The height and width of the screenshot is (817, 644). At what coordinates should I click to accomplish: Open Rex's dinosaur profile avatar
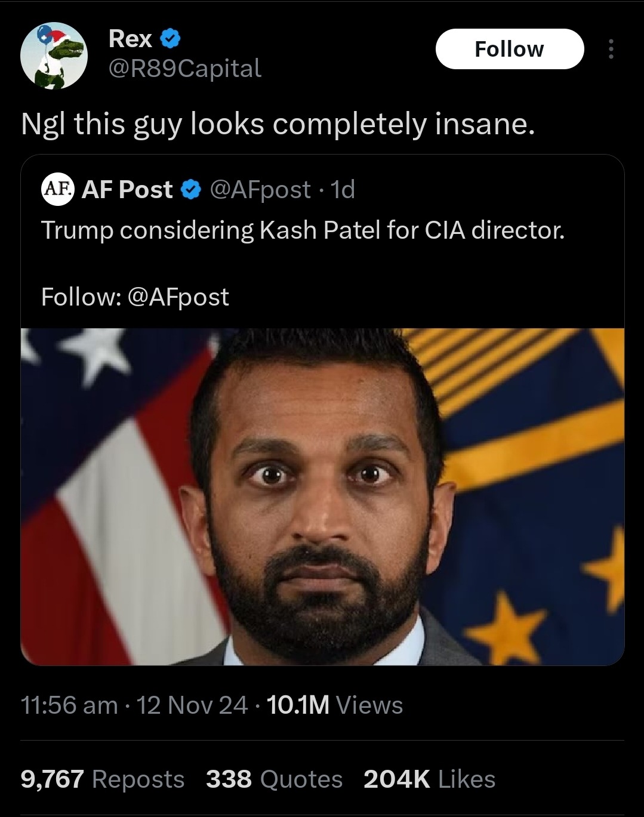click(x=54, y=56)
